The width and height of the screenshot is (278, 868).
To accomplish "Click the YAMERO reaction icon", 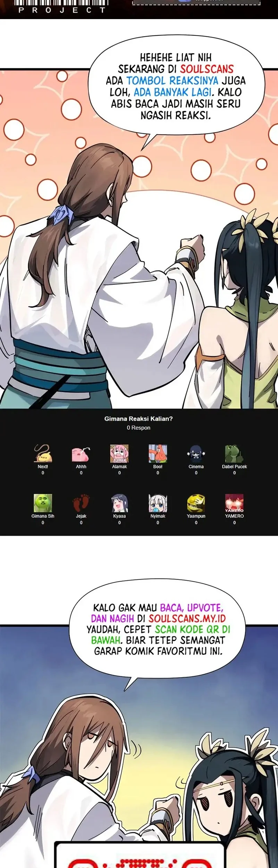I will point(234,503).
